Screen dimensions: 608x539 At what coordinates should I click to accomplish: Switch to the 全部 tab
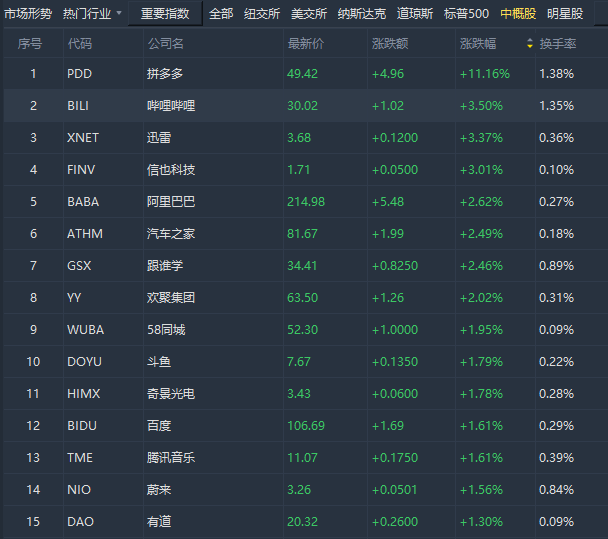(221, 14)
